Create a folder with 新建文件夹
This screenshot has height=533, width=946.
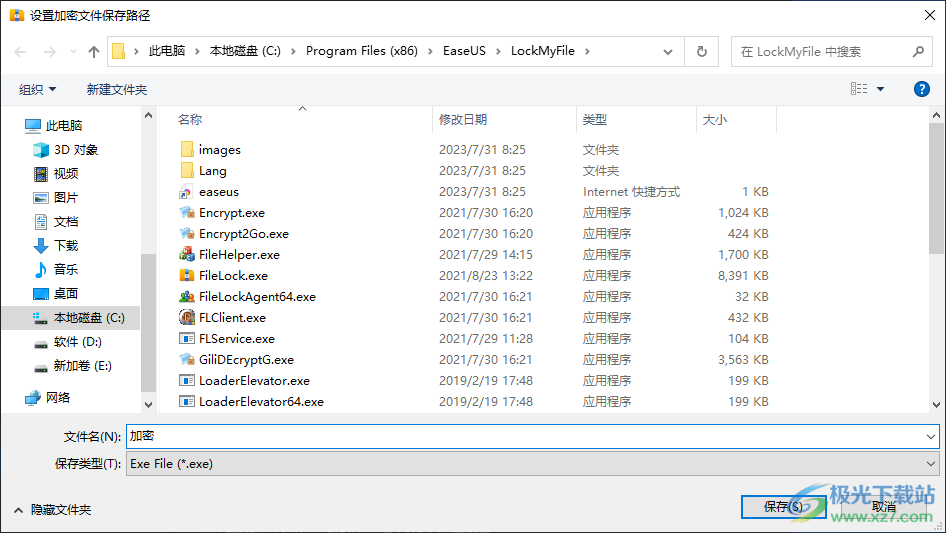(x=116, y=89)
